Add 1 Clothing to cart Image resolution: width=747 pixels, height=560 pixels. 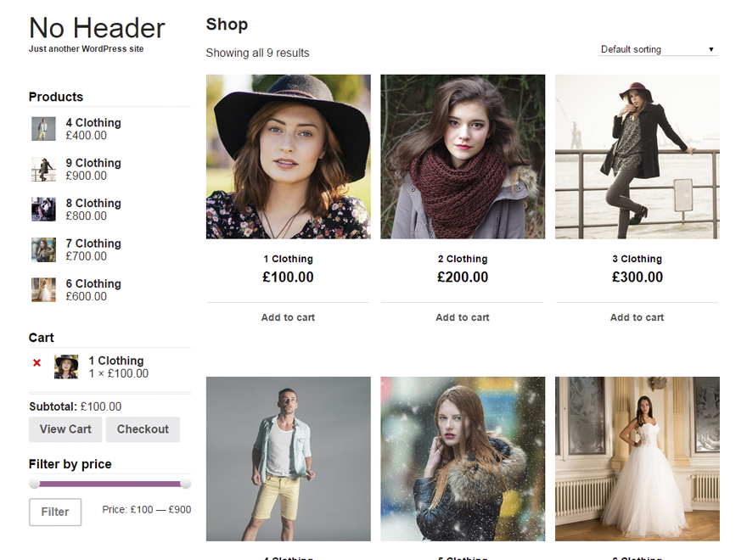[x=289, y=317]
